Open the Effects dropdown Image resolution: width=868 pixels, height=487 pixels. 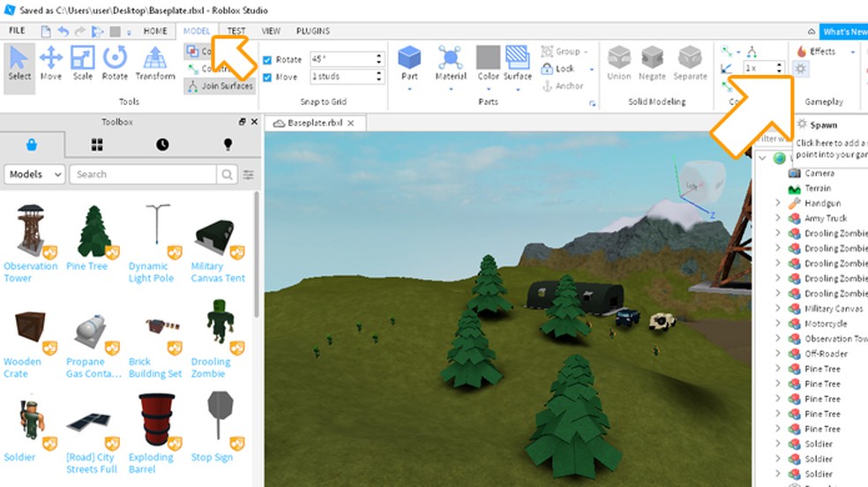(822, 52)
